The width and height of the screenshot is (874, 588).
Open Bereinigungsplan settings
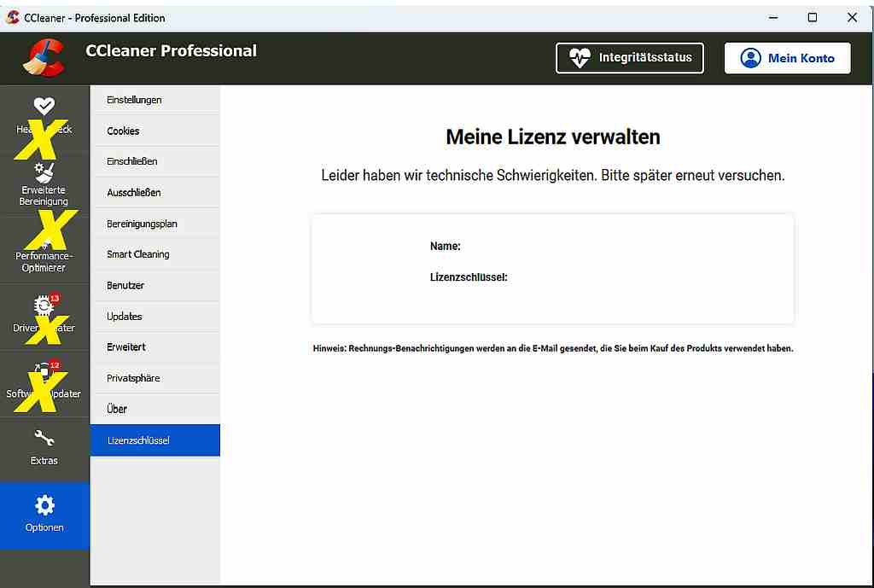tap(155, 224)
